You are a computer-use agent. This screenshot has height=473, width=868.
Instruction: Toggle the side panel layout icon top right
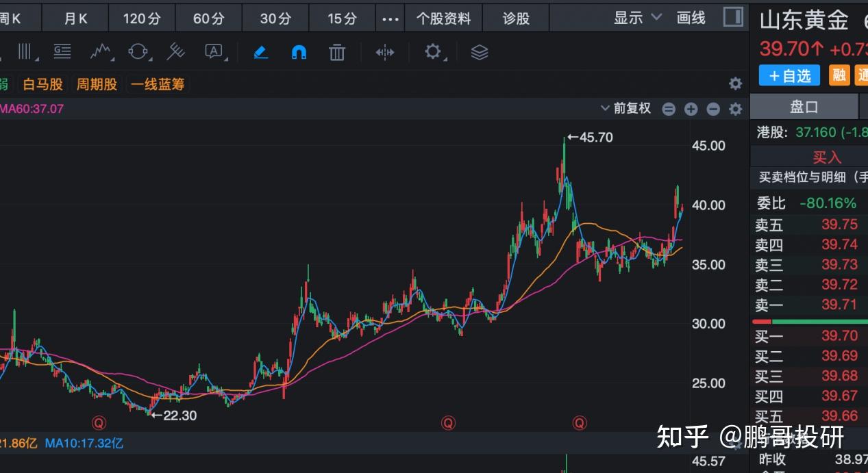733,16
